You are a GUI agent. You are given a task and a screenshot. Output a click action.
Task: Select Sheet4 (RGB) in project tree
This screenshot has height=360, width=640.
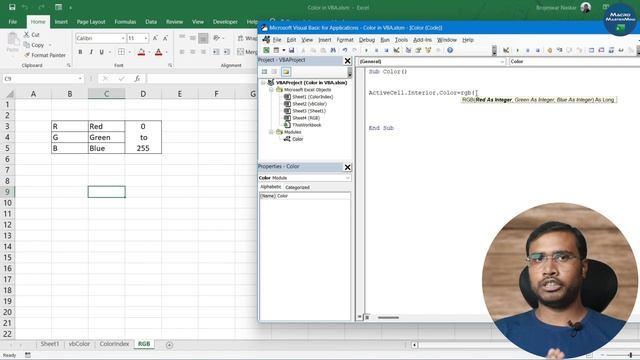[x=306, y=118]
